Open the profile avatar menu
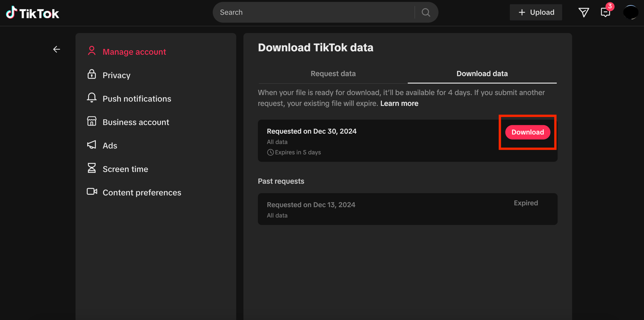The height and width of the screenshot is (320, 644). tap(630, 12)
